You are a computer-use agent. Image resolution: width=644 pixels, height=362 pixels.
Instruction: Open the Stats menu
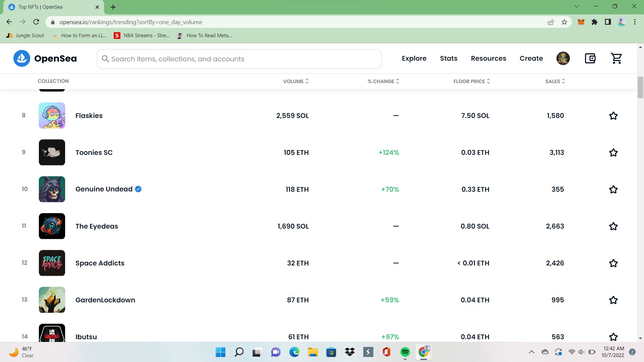pyautogui.click(x=448, y=58)
